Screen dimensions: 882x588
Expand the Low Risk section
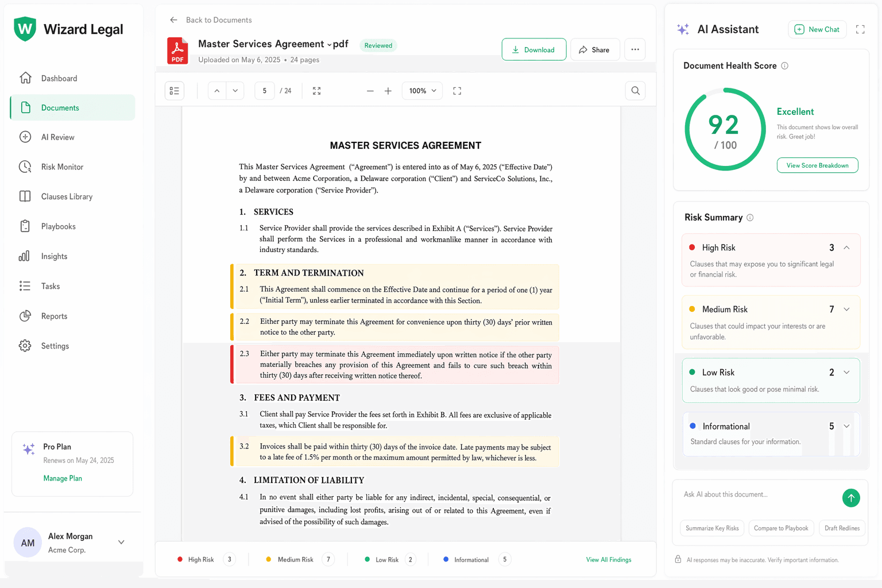[x=846, y=373]
